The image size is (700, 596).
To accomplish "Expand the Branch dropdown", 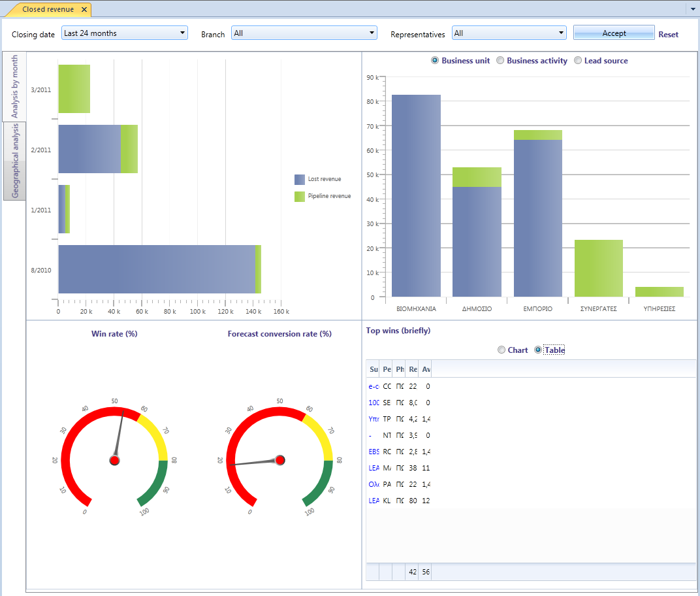I will pyautogui.click(x=304, y=33).
